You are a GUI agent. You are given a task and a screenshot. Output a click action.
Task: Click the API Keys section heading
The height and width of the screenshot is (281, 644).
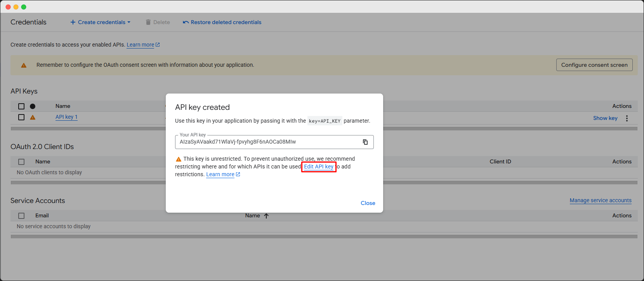tap(24, 91)
